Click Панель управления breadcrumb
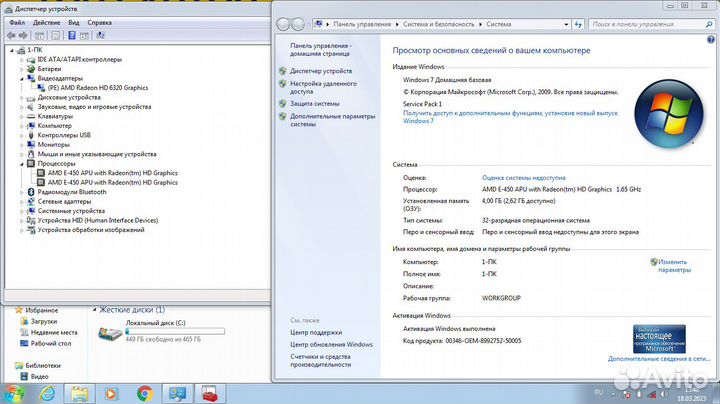 [x=362, y=24]
